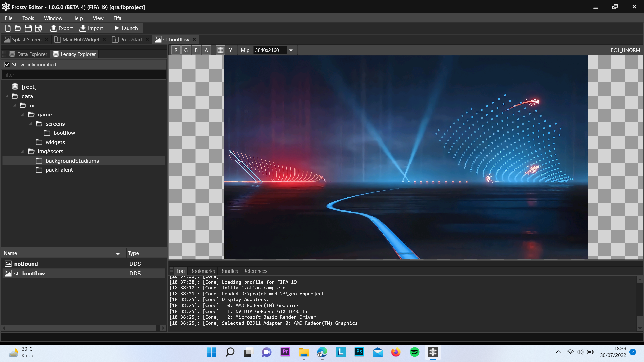Screen dimensions: 644x362
Task: Close the SplashScreen tab
Action: (47, 39)
